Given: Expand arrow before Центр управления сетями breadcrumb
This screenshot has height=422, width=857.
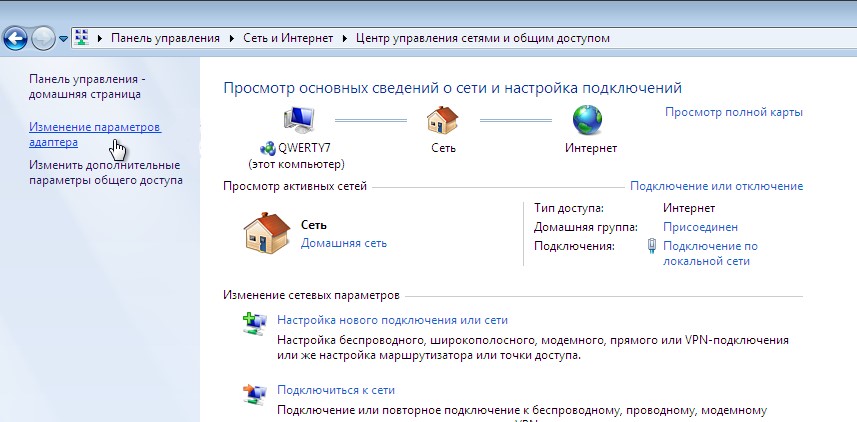Looking at the screenshot, I should 345,39.
